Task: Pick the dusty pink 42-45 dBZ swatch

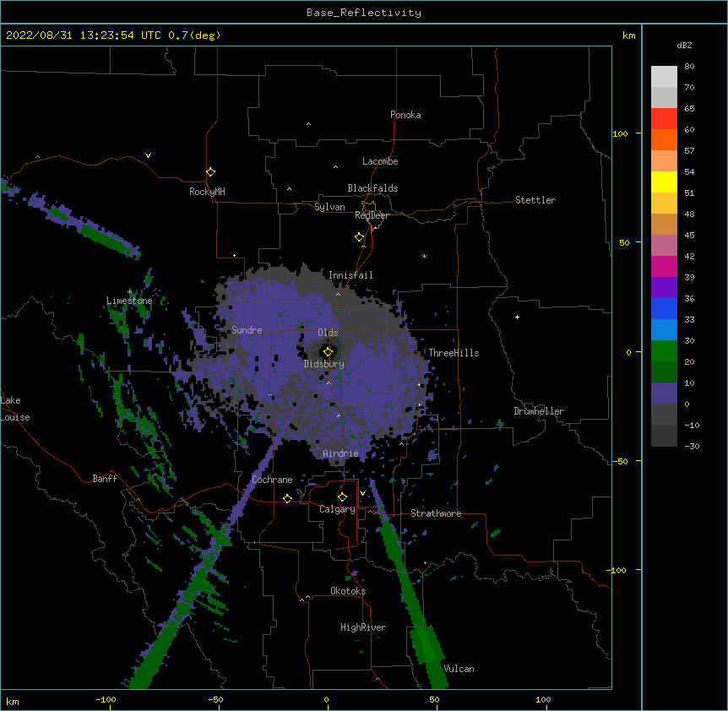Action: pos(664,246)
